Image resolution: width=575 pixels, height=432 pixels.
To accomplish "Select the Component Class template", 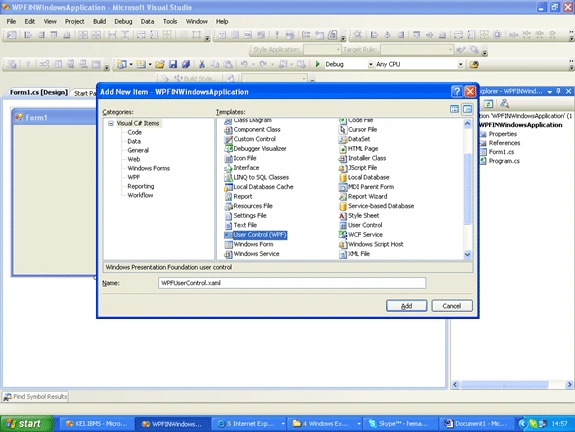I will pyautogui.click(x=252, y=129).
